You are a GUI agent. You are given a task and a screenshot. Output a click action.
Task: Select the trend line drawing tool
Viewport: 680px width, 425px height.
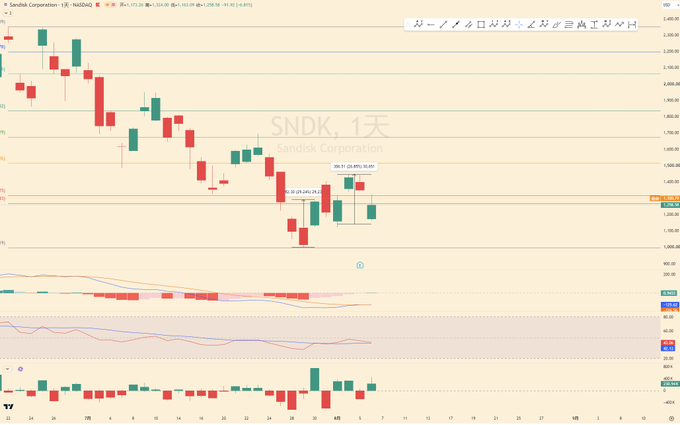(443, 25)
